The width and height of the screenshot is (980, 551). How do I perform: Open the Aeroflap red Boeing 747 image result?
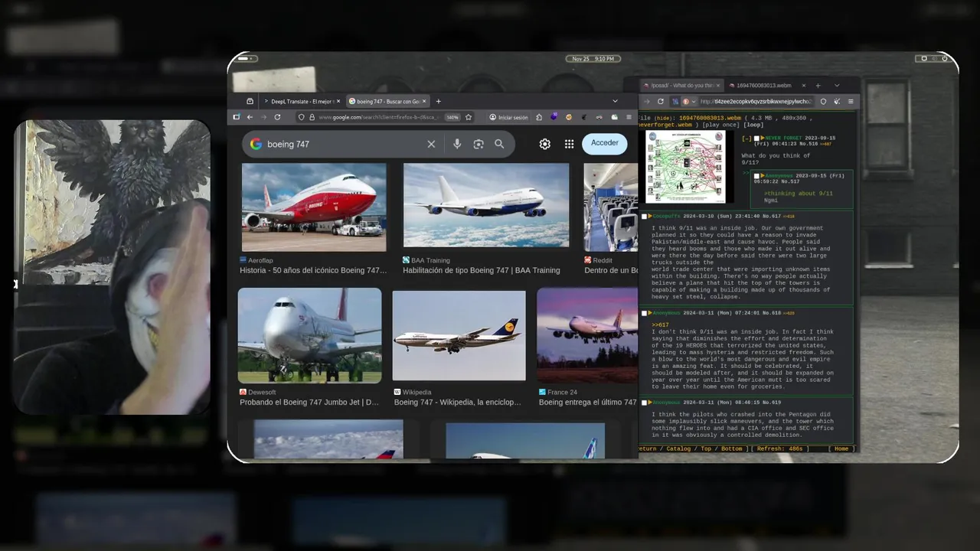click(314, 207)
